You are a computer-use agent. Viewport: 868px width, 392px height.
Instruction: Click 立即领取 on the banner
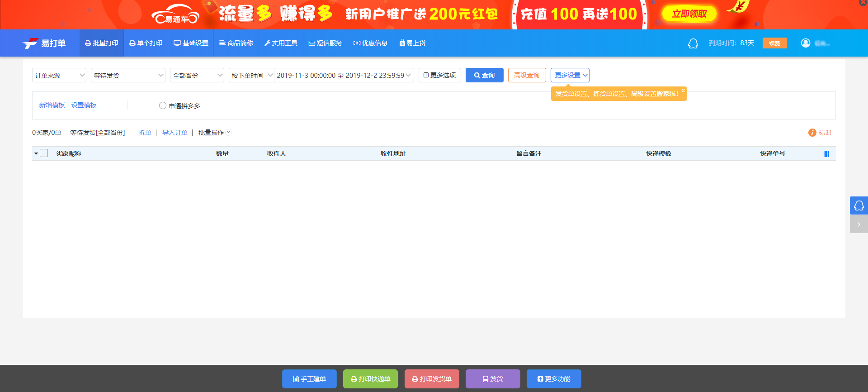pyautogui.click(x=689, y=14)
